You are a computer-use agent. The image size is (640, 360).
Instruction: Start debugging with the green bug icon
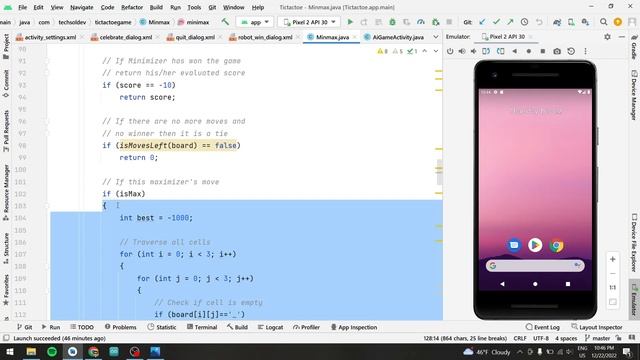(392, 22)
